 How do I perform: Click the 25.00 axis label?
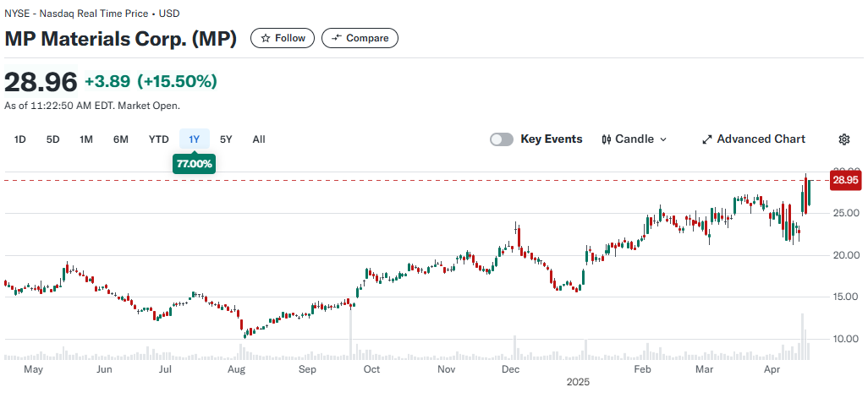[x=845, y=214]
